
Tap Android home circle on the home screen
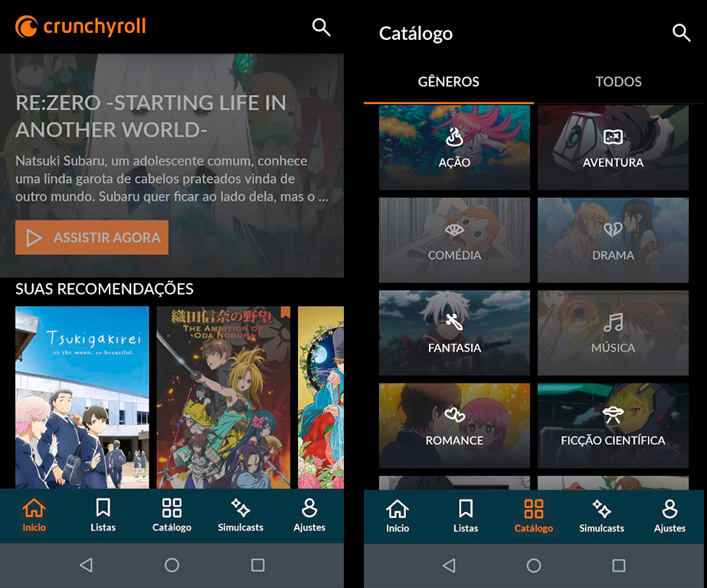point(172,565)
